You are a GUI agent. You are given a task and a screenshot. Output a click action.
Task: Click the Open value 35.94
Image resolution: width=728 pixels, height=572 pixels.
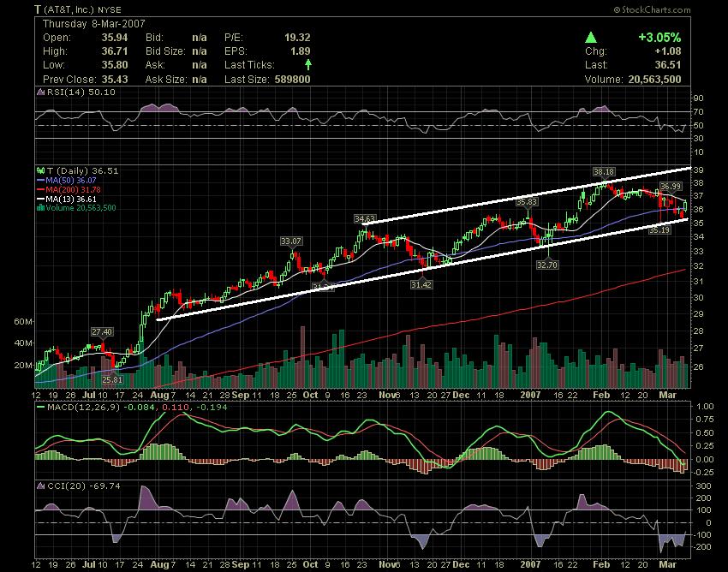(x=114, y=38)
